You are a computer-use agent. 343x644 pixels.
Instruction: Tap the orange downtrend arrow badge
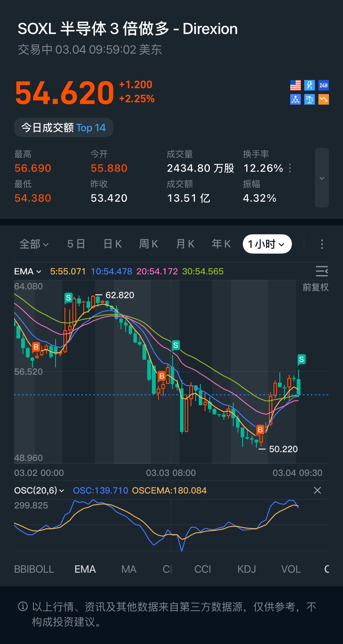tap(323, 99)
